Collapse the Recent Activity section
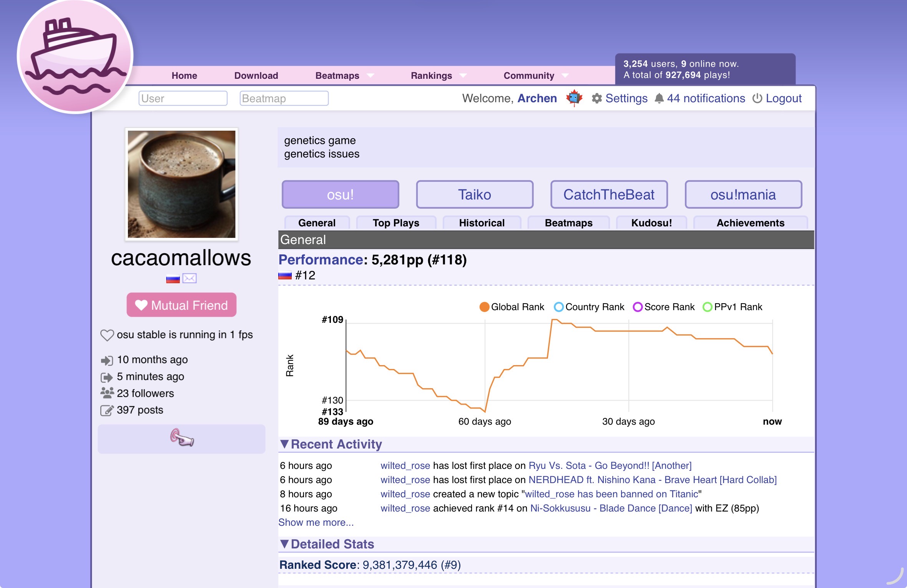The image size is (907, 588). click(285, 444)
